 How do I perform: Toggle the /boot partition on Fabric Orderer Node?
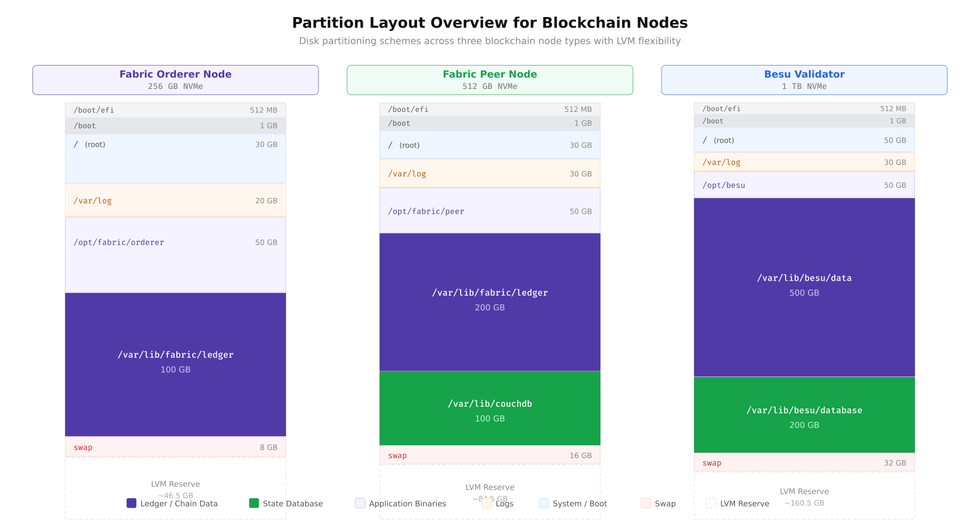coord(175,126)
